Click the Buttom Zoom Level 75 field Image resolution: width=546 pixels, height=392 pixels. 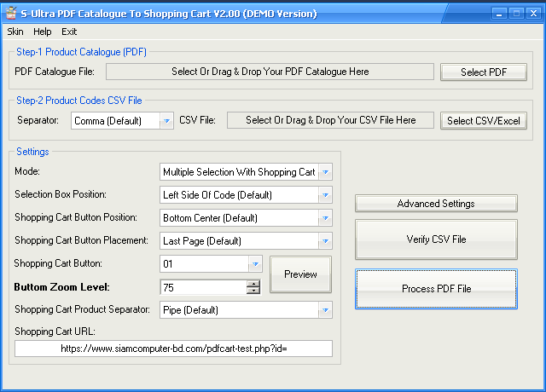coord(203,288)
